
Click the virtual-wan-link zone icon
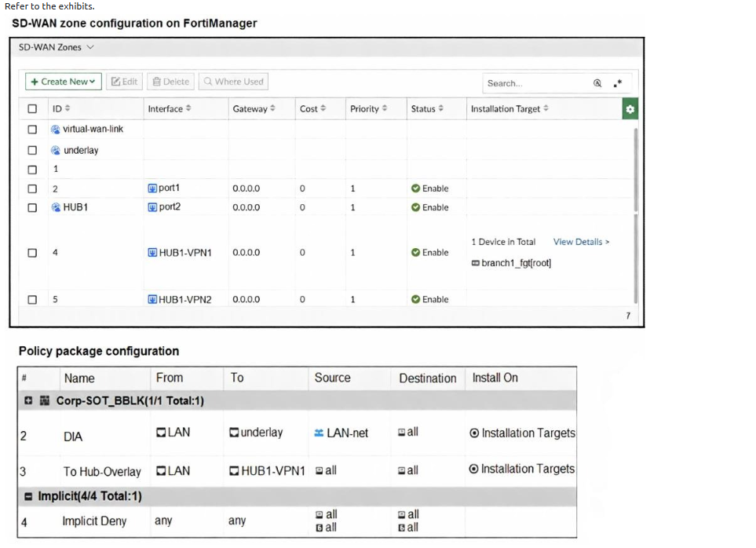coord(56,130)
